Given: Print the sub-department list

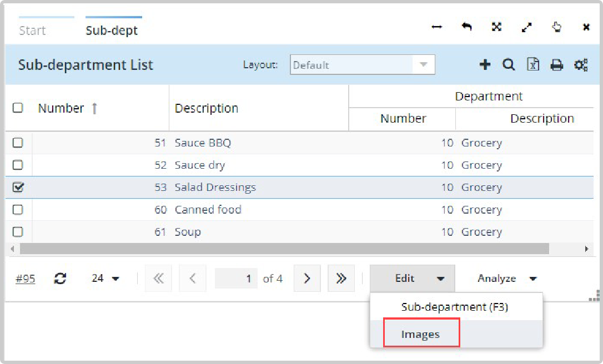Looking at the screenshot, I should [556, 65].
